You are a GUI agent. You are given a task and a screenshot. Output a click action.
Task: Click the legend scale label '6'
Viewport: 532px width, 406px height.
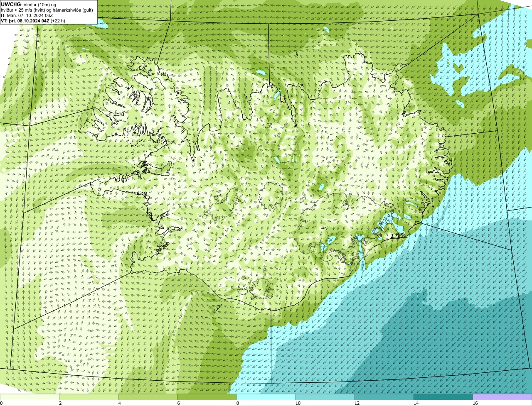pos(179,403)
